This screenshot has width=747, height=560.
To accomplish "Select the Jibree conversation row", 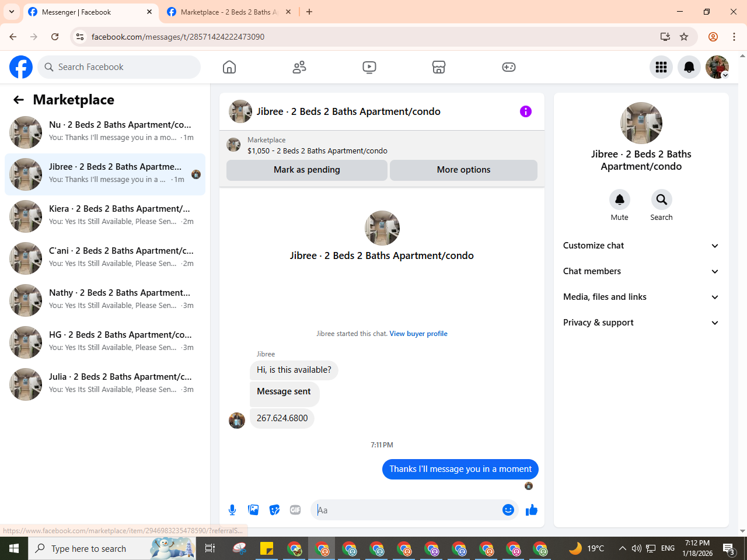I will pos(105,174).
